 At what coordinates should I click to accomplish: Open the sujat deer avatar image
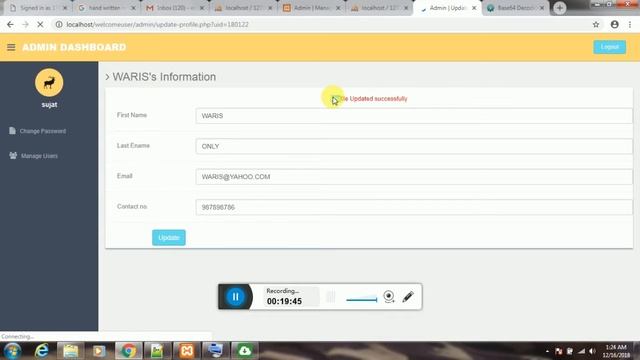49,82
